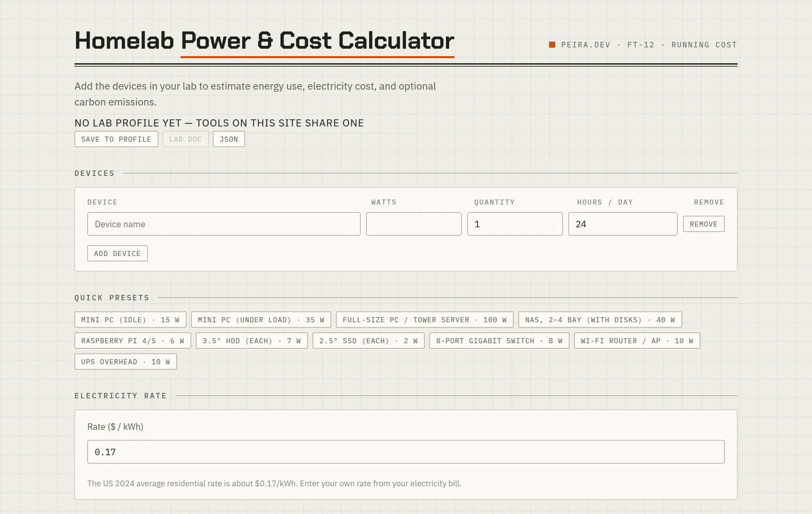Viewport: 812px width, 514px height.
Task: Add the Raspberry Pi 4/5 preset
Action: (x=133, y=341)
